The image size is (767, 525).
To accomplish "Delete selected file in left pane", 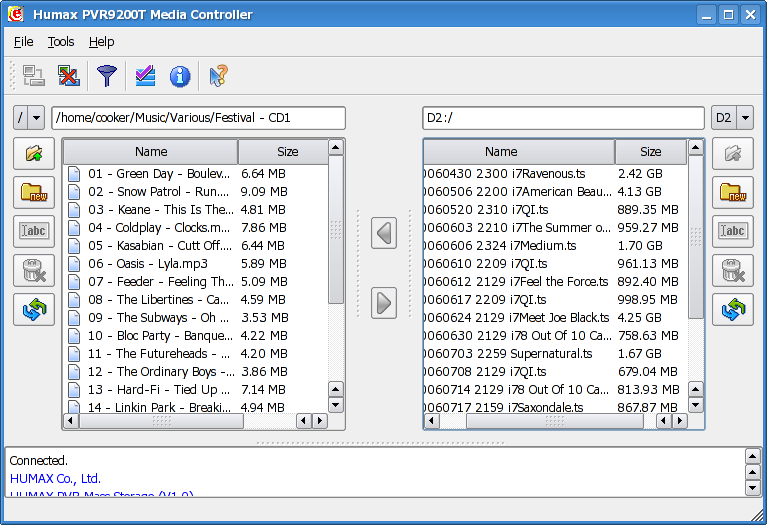I will 34,270.
